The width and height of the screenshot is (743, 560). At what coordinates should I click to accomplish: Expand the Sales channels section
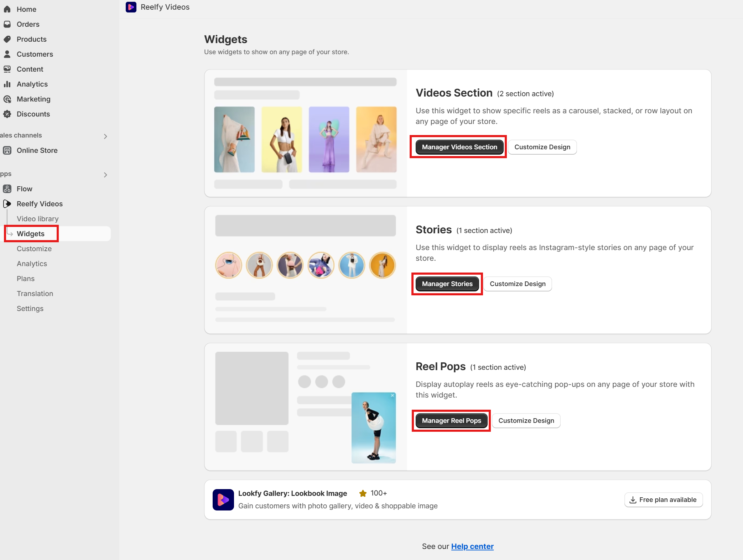coord(105,136)
